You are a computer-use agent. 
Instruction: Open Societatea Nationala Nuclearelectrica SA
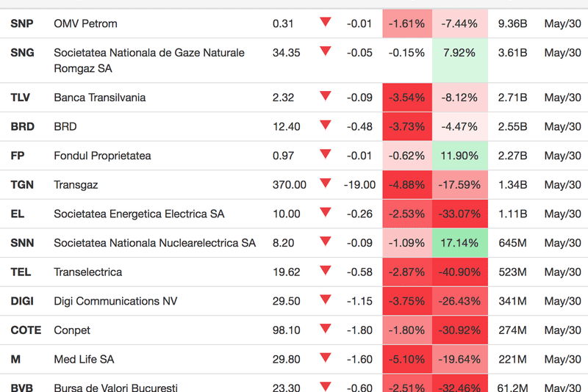154,243
